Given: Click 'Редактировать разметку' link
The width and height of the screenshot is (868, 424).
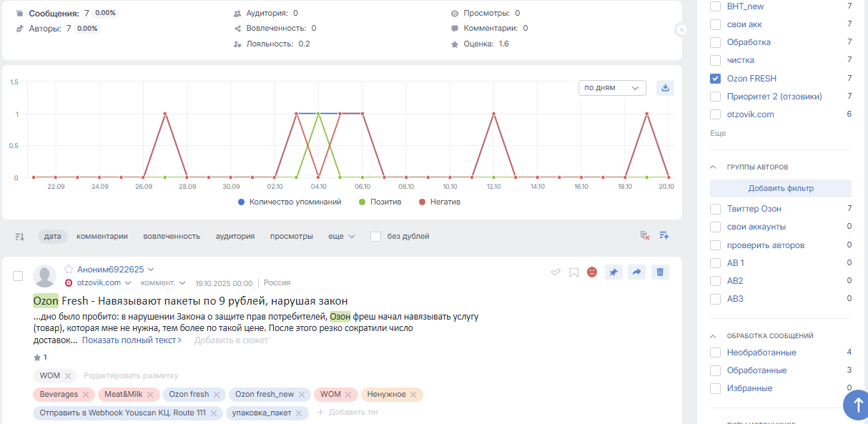Looking at the screenshot, I should pos(131,375).
